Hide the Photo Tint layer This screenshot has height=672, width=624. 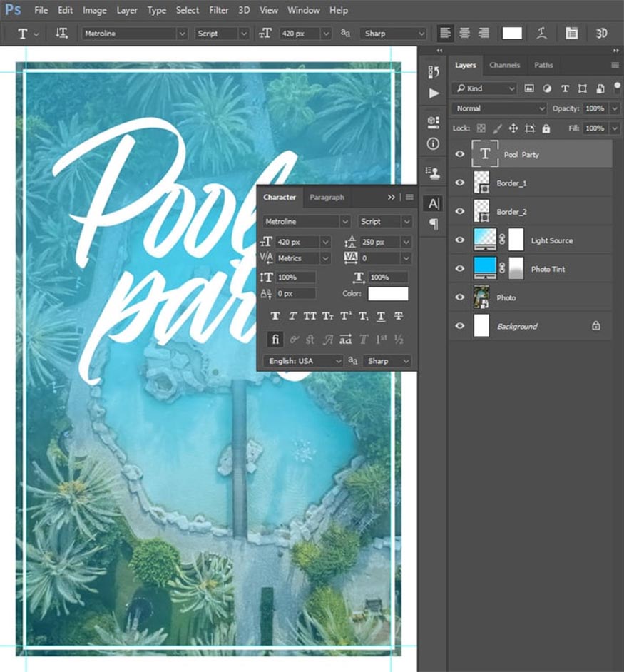(460, 268)
